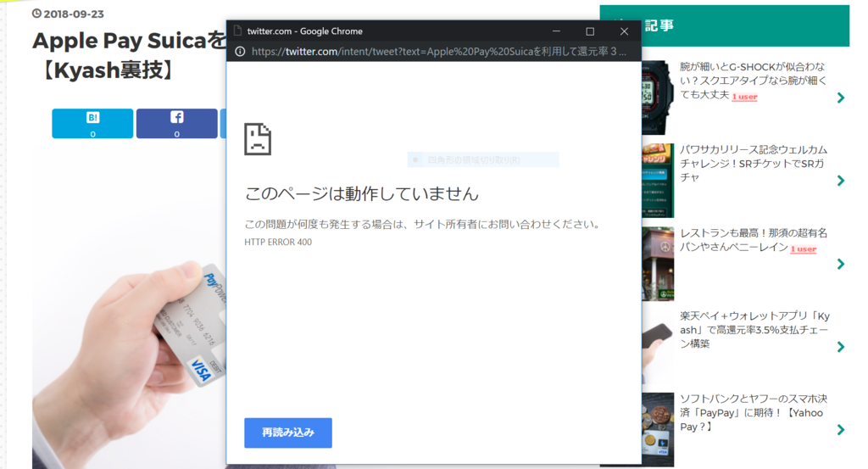
Task: Click chevron beside PayPay article
Action: (841, 430)
